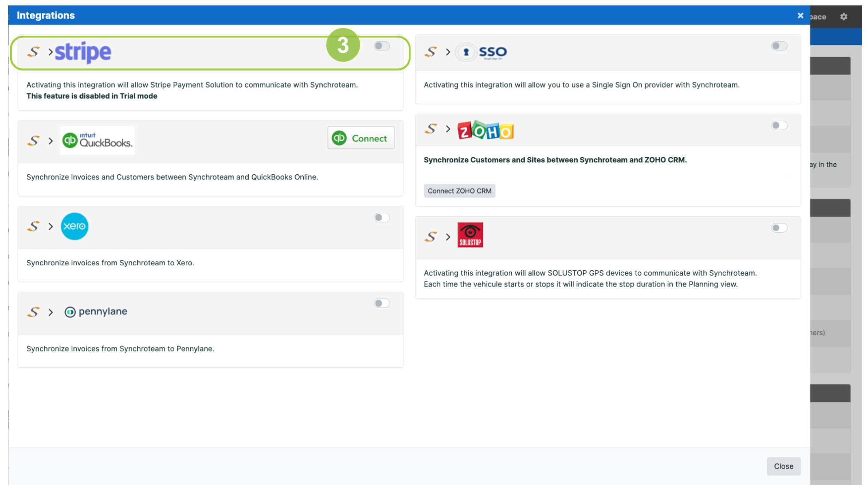Click the SSO logo
The image size is (868, 487).
(x=481, y=52)
